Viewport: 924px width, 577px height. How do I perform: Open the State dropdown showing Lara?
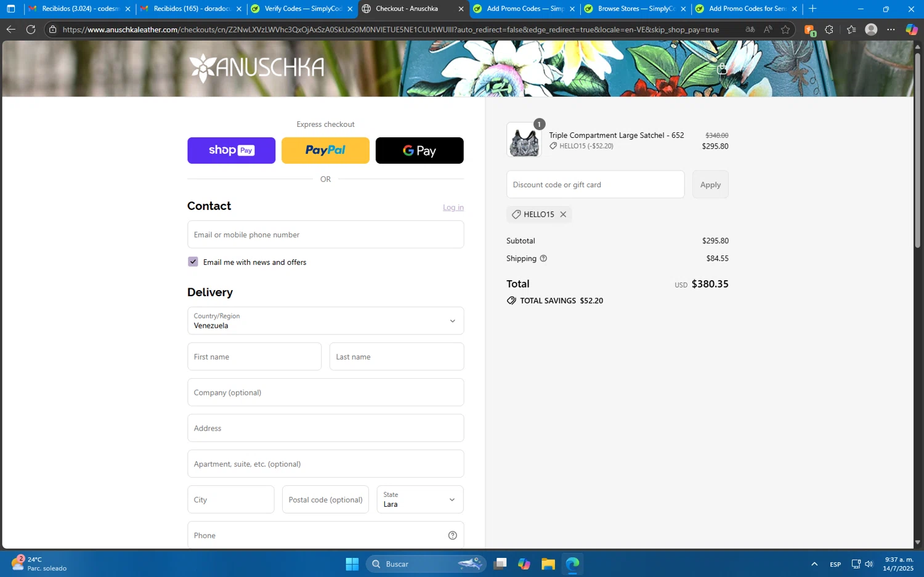(x=420, y=499)
